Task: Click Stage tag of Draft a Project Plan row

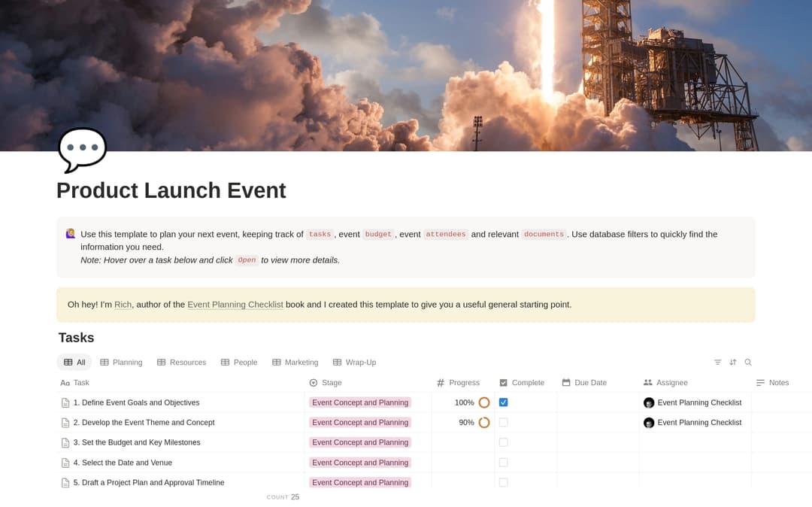Action: pos(360,482)
